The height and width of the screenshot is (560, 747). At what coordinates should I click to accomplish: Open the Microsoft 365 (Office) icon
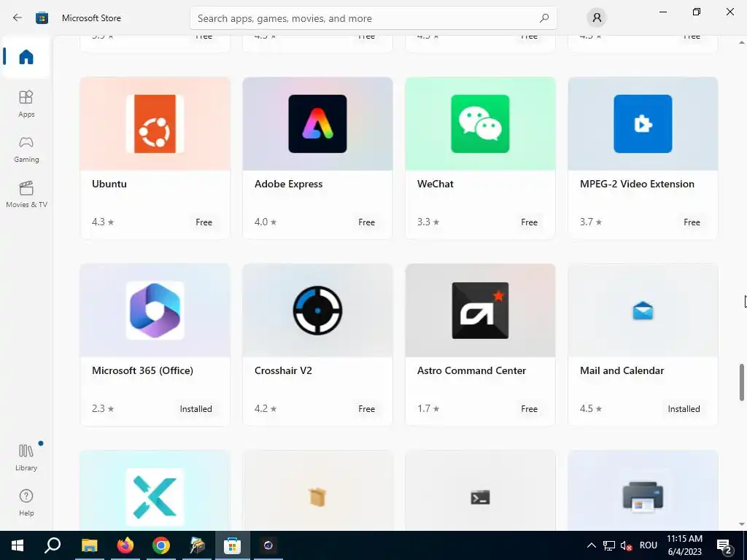[155, 311]
